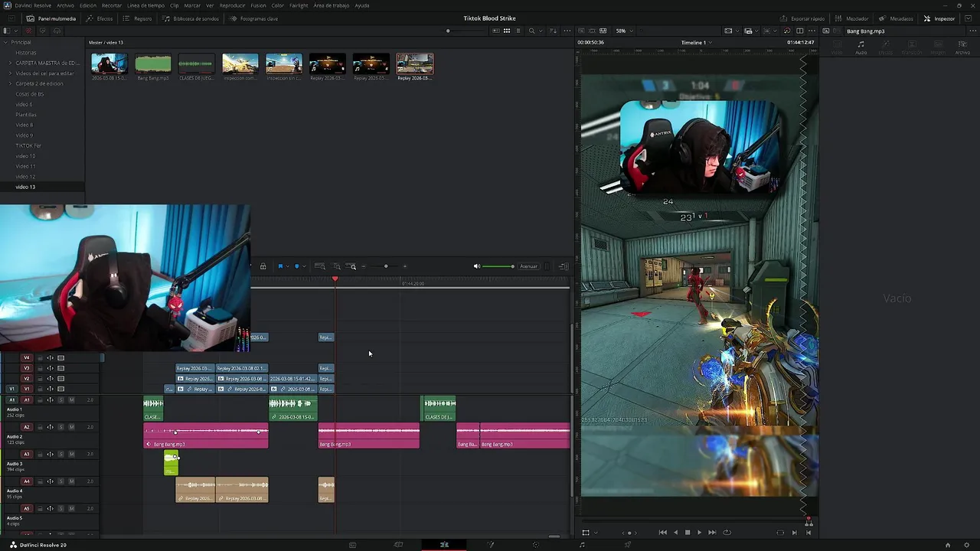Toggle the Inspector panel
980x551 pixels.
click(x=939, y=18)
